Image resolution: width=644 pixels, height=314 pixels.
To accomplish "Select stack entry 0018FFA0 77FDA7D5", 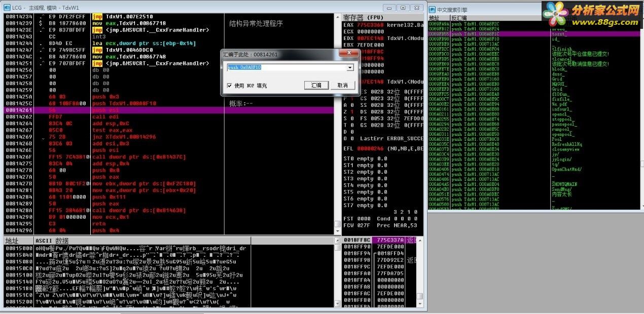I will (x=379, y=273).
